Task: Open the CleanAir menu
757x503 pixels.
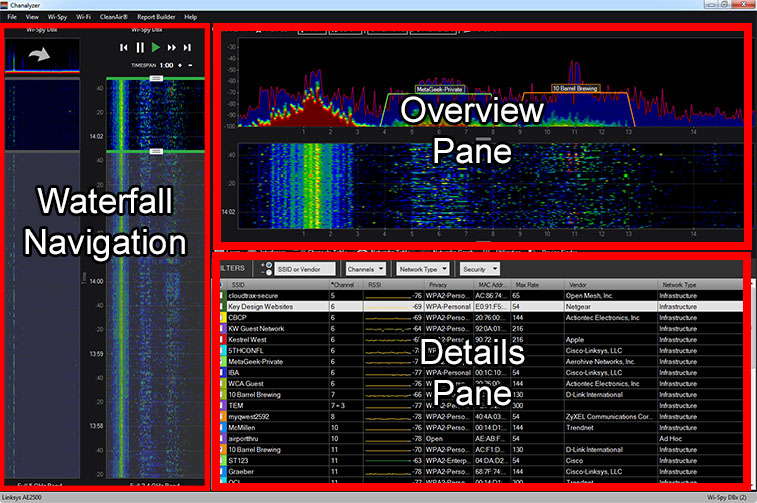Action: pyautogui.click(x=113, y=17)
